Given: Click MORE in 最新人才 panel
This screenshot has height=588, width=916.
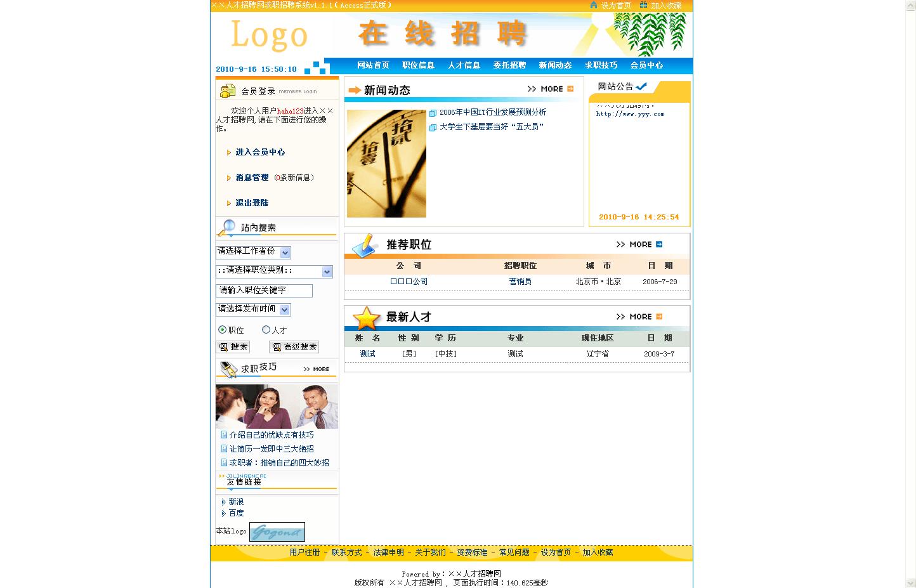Looking at the screenshot, I should (639, 317).
